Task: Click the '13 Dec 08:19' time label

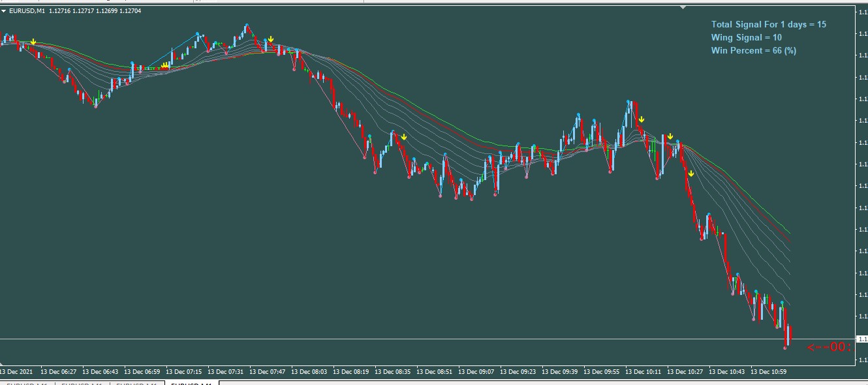Action: tap(350, 372)
